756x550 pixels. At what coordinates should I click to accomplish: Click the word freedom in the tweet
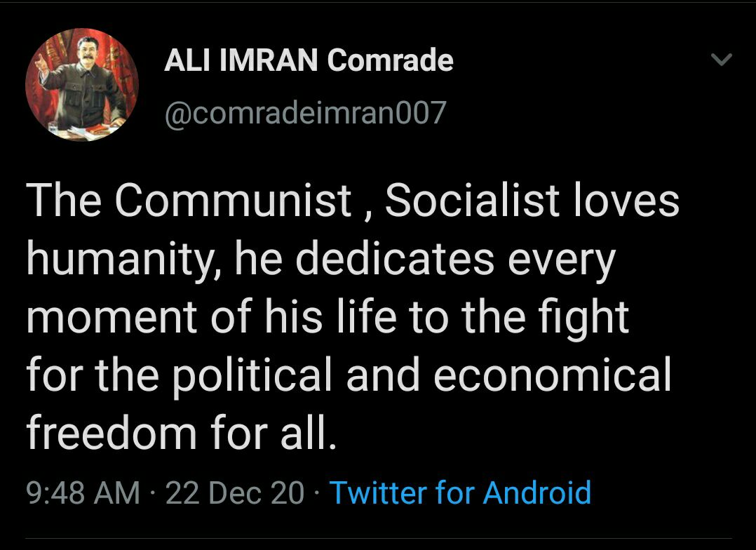[111, 433]
